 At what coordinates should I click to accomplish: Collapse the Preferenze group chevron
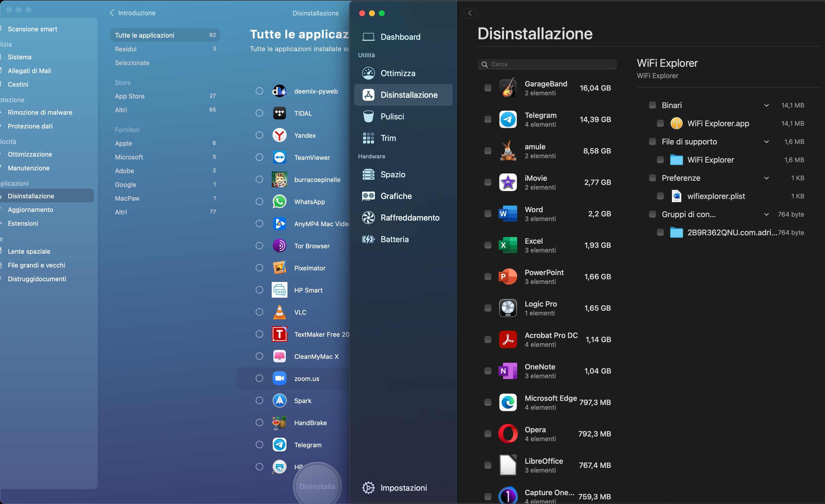[767, 178]
